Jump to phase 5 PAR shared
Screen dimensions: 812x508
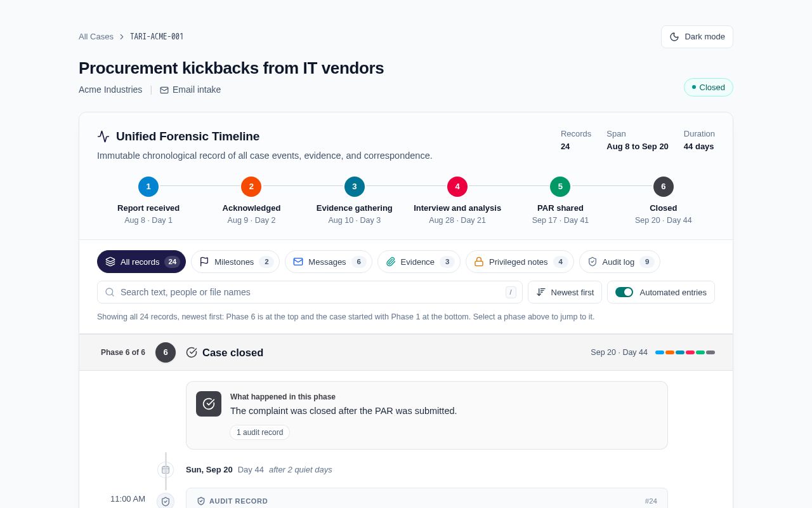pyautogui.click(x=560, y=201)
